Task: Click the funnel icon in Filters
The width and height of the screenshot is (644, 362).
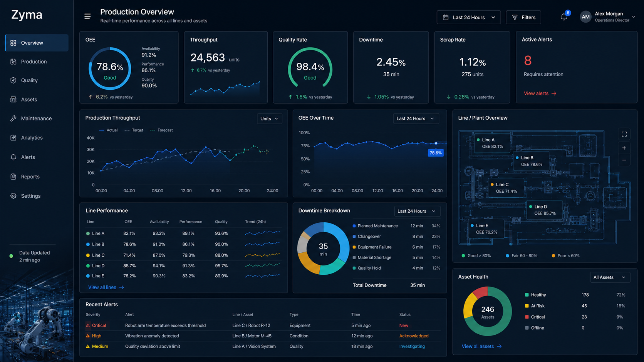Action: (x=515, y=17)
